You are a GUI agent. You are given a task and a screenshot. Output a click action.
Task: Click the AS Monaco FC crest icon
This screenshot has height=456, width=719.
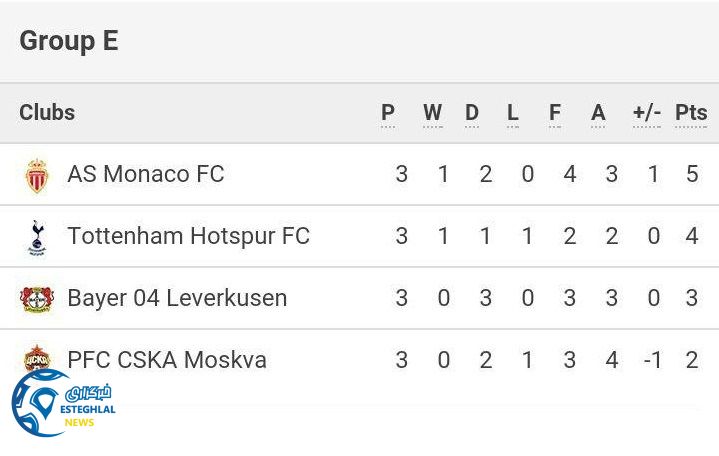coord(37,175)
